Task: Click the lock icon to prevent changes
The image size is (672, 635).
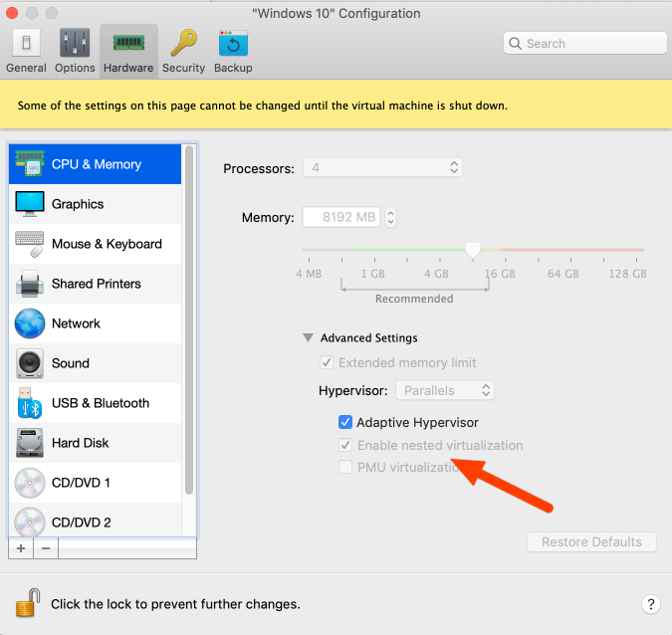Action: [27, 603]
